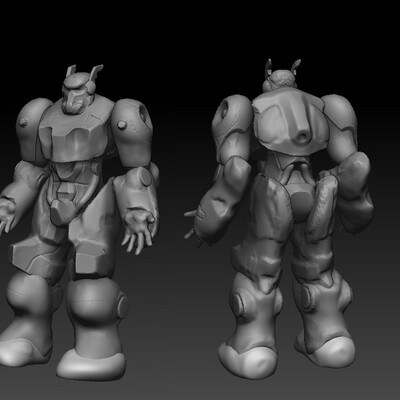
Task: Click the disc on front robot's left forearm
Action: (x=146, y=177)
